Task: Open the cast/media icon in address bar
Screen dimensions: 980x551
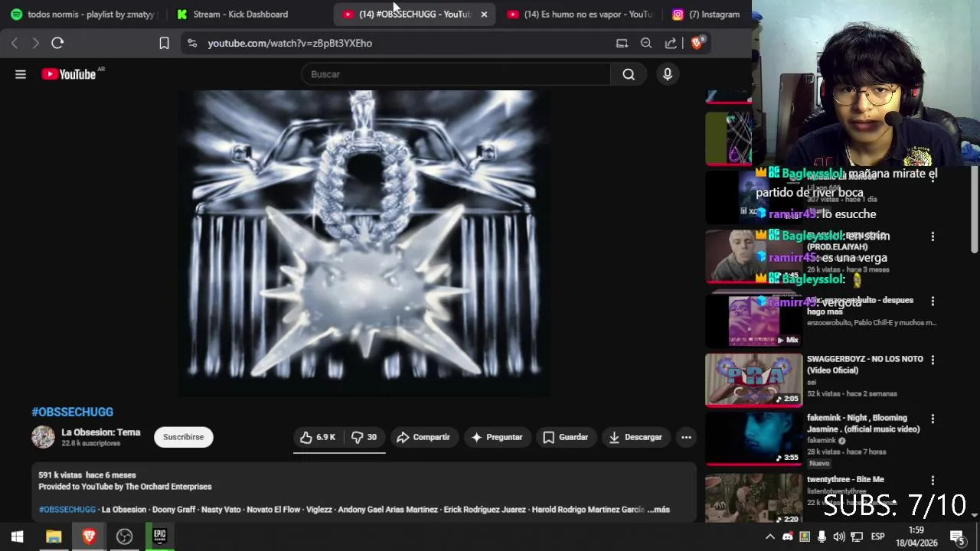Action: pyautogui.click(x=622, y=43)
